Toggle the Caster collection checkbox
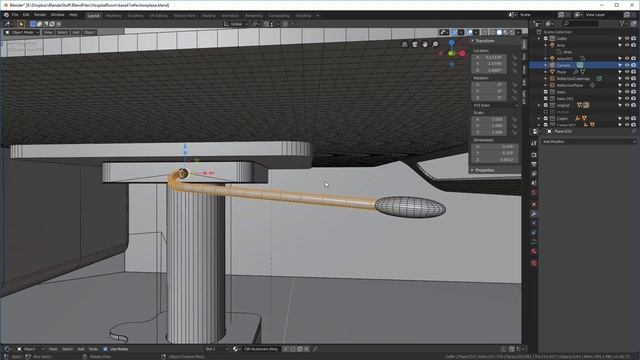This screenshot has height=360, width=640. [x=546, y=118]
